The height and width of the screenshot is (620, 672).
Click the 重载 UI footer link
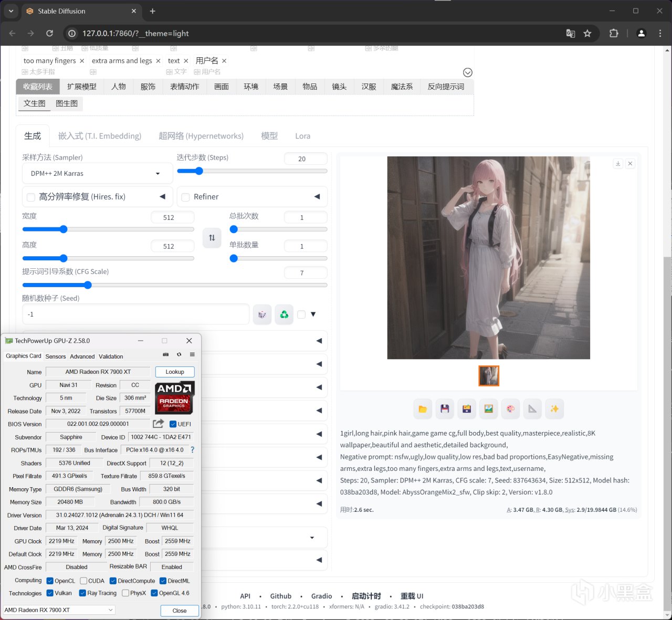[x=412, y=596]
